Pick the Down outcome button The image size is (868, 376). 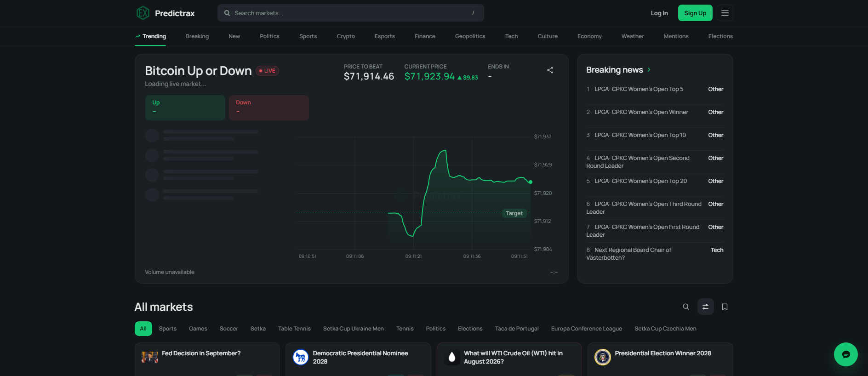(269, 108)
